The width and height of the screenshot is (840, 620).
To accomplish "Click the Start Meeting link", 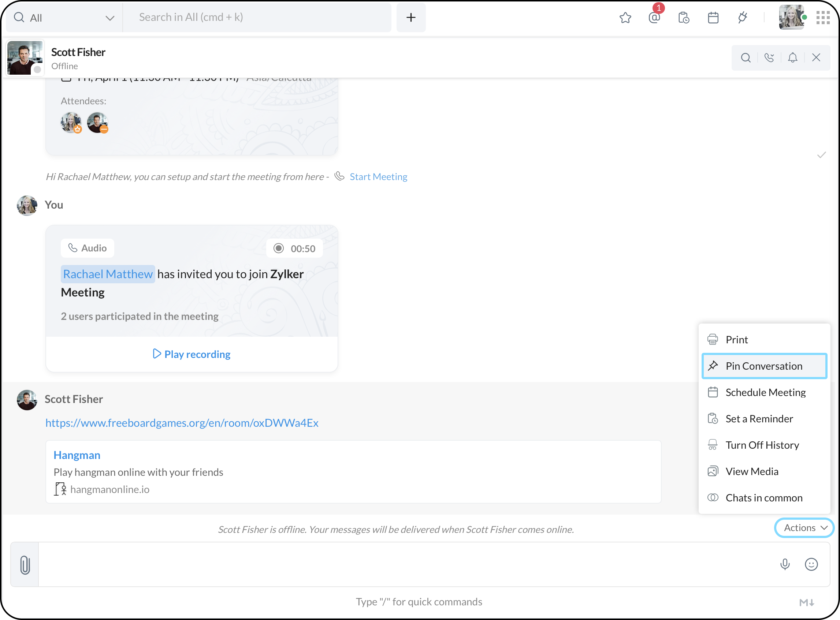I will pyautogui.click(x=378, y=177).
